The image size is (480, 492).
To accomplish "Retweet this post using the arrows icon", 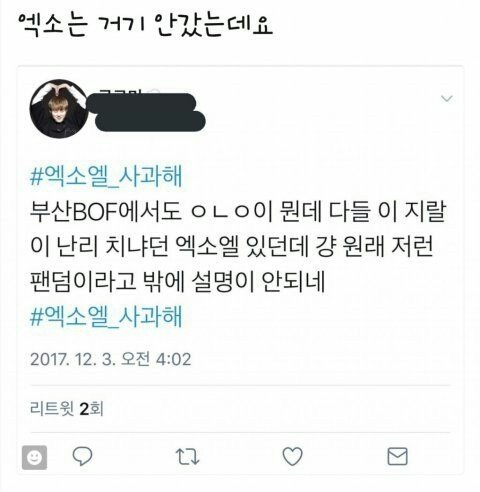I will click(x=187, y=456).
